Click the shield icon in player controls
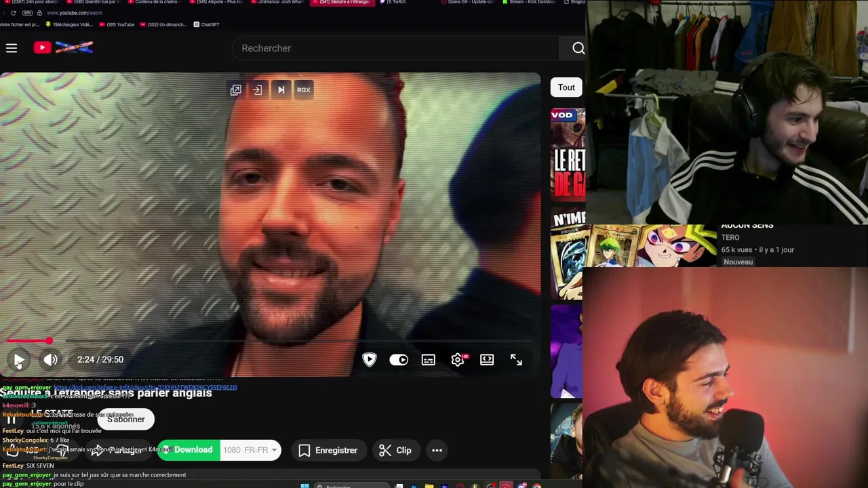 point(370,360)
